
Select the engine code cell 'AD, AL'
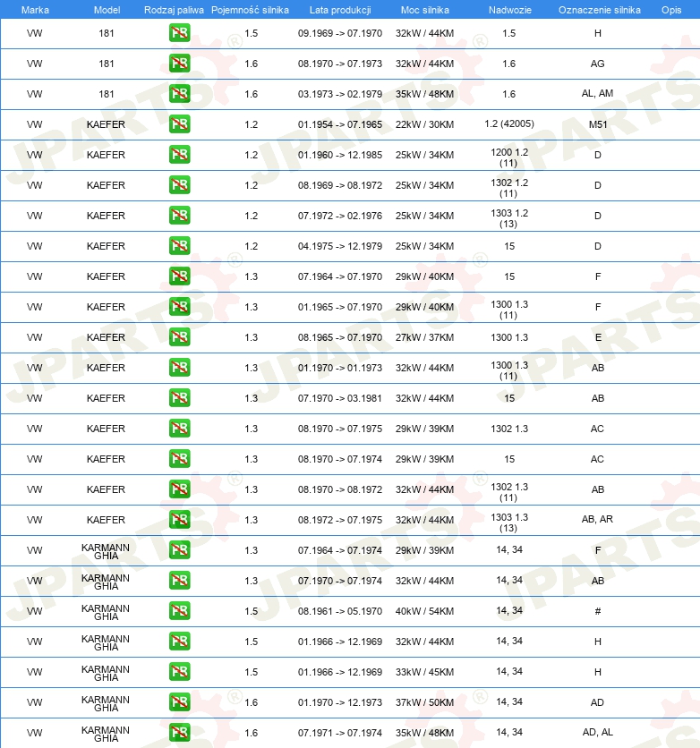tap(597, 732)
